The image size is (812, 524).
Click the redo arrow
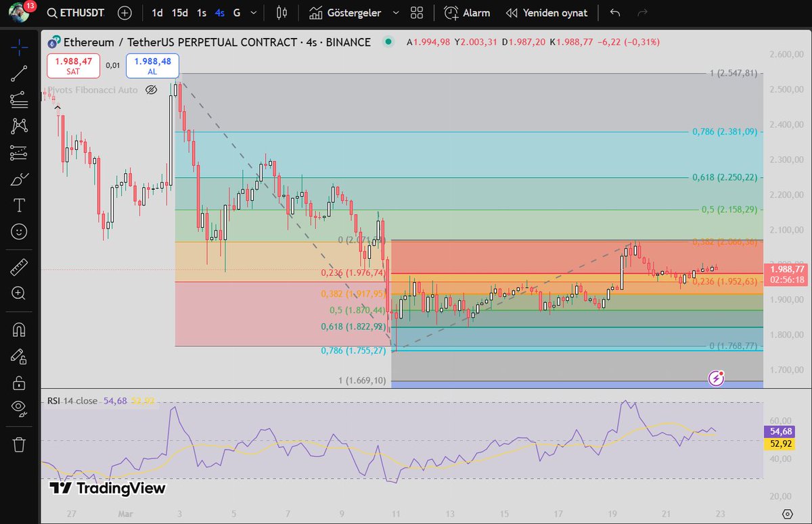pyautogui.click(x=642, y=13)
